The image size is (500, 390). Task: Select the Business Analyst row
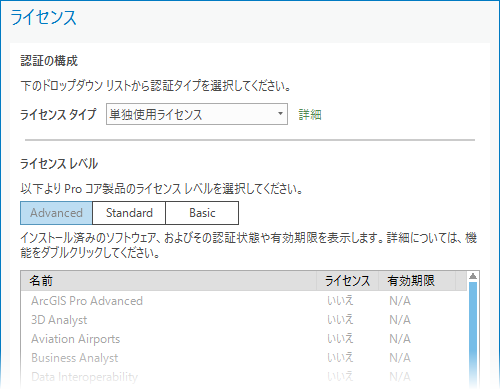(244, 358)
